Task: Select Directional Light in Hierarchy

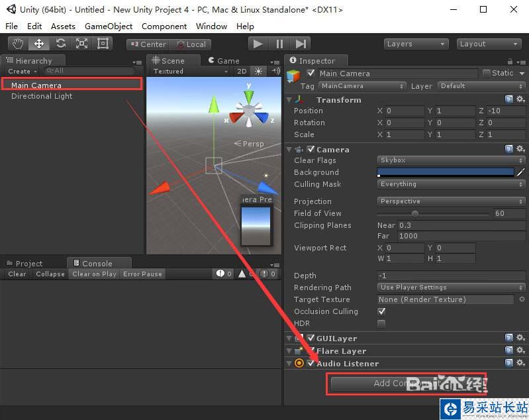Action: [x=42, y=96]
